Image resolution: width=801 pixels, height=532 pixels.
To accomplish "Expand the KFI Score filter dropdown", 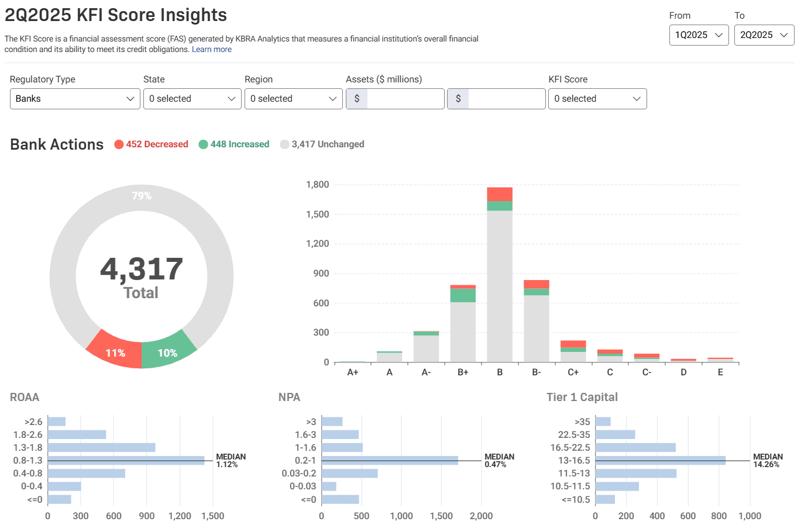I will (x=597, y=99).
